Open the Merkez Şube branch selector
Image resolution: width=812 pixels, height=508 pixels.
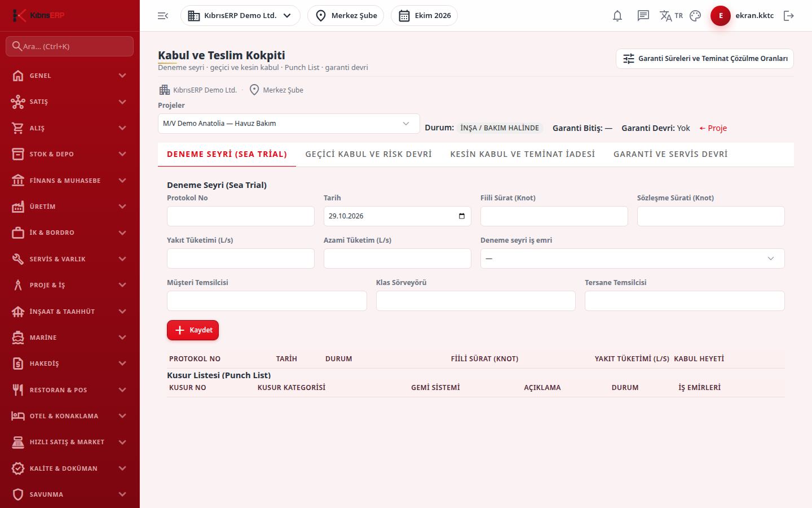[x=346, y=16]
